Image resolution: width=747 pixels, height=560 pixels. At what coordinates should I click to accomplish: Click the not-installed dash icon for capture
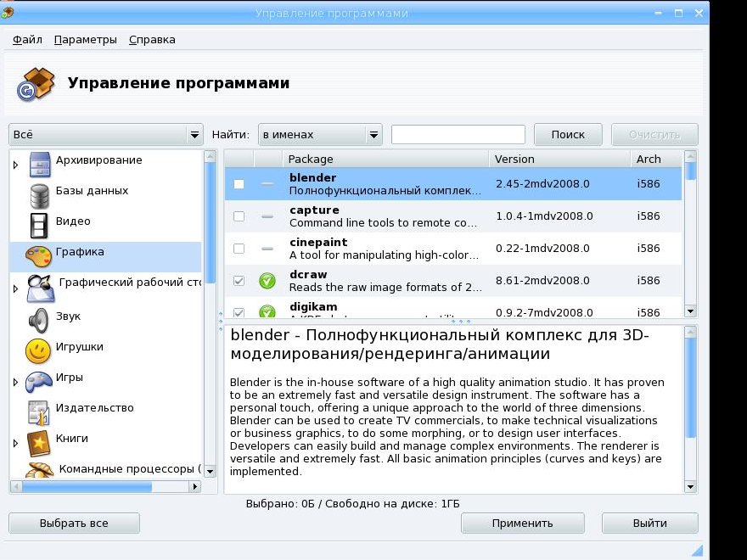267,216
